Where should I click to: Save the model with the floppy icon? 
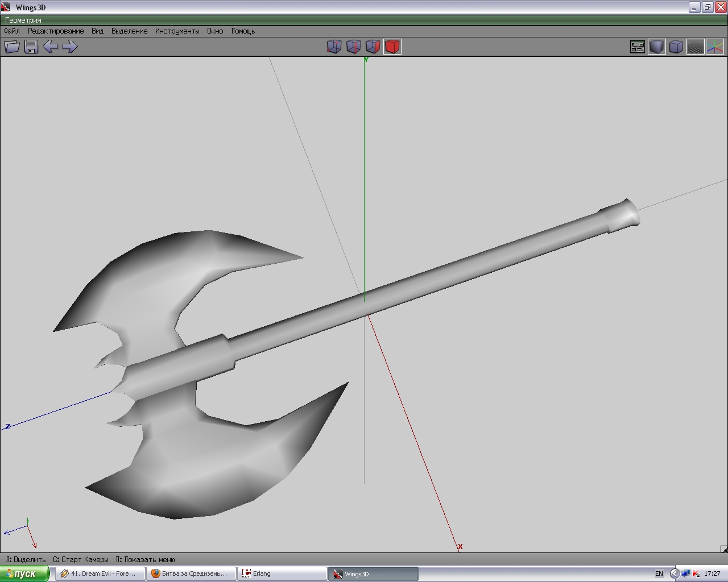(31, 47)
